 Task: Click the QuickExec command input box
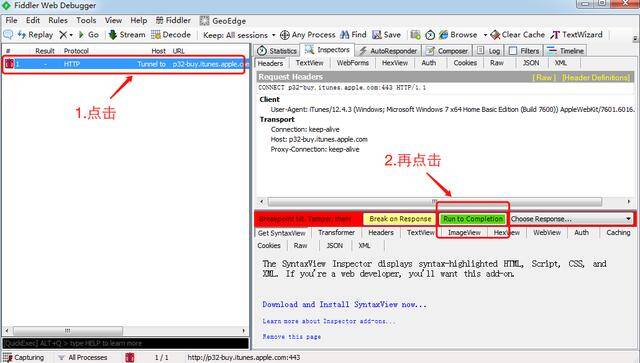pyautogui.click(x=125, y=343)
